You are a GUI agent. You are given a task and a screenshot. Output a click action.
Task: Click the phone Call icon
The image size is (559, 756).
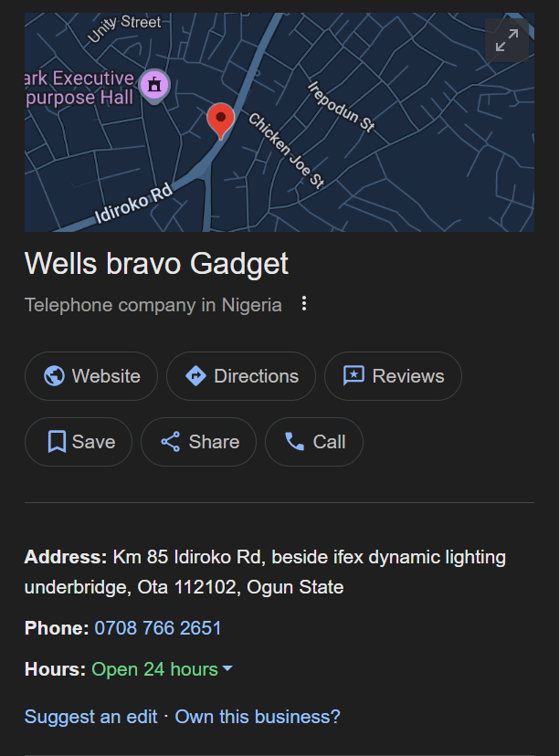[x=294, y=442]
